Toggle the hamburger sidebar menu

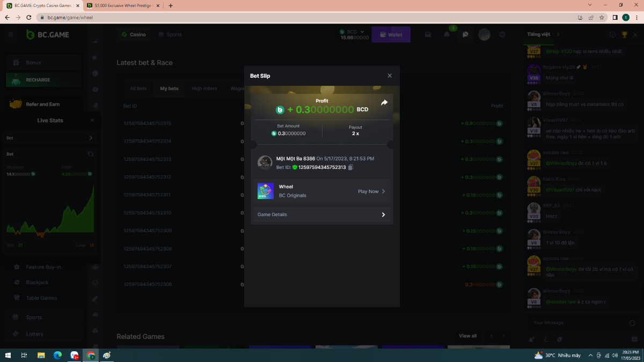coord(10,35)
